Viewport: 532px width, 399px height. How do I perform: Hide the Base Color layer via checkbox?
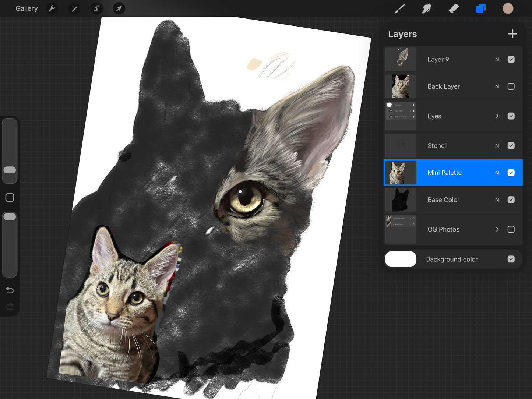(511, 200)
